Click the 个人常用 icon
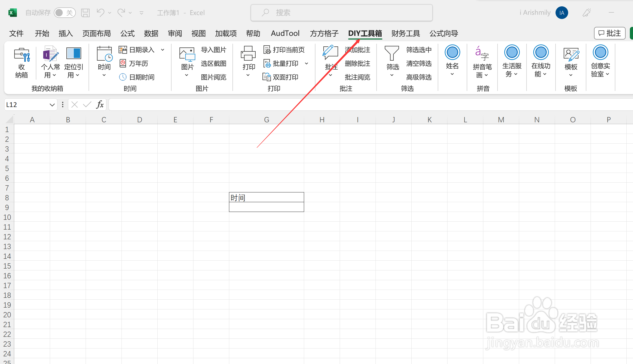This screenshot has height=364, width=633. tap(50, 54)
